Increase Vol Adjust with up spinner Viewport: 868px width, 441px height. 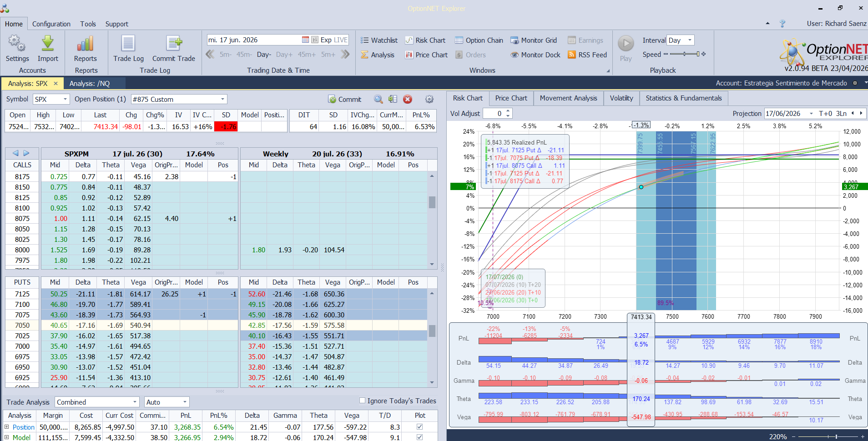508,111
